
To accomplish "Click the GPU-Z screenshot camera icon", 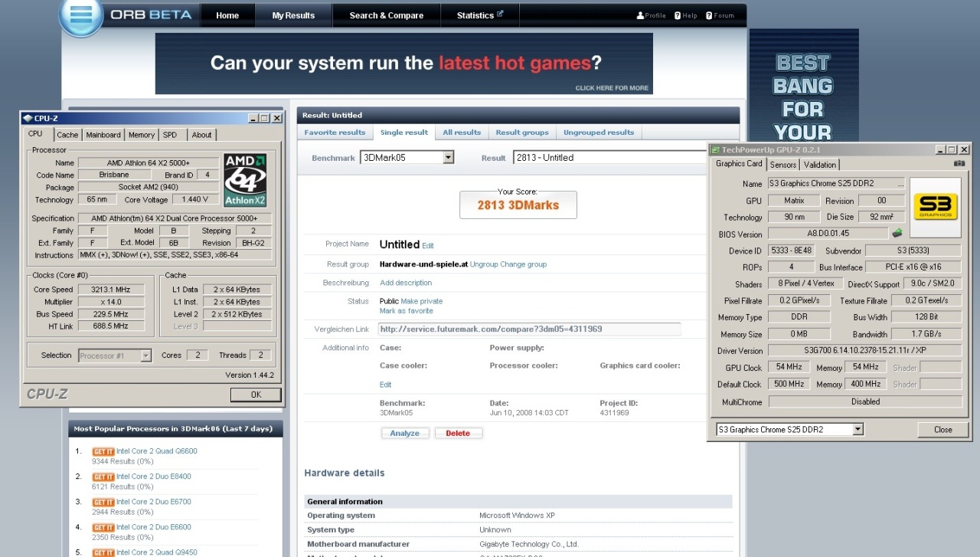I will (959, 163).
